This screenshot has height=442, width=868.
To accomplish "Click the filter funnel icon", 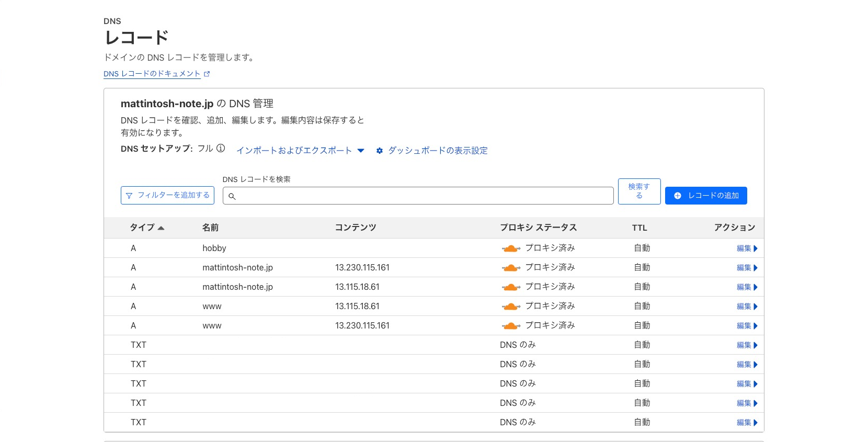I will (x=129, y=196).
